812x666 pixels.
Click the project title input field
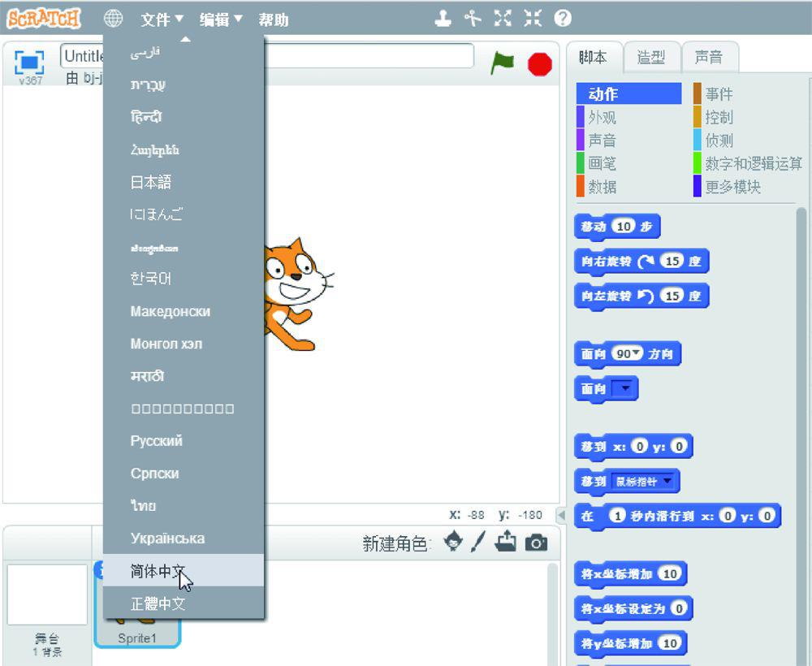tap(266, 55)
